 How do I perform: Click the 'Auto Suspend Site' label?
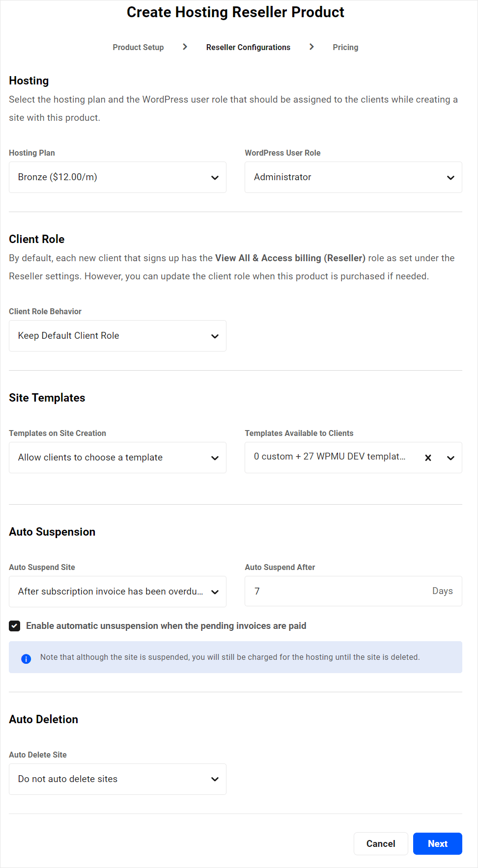pyautogui.click(x=42, y=567)
